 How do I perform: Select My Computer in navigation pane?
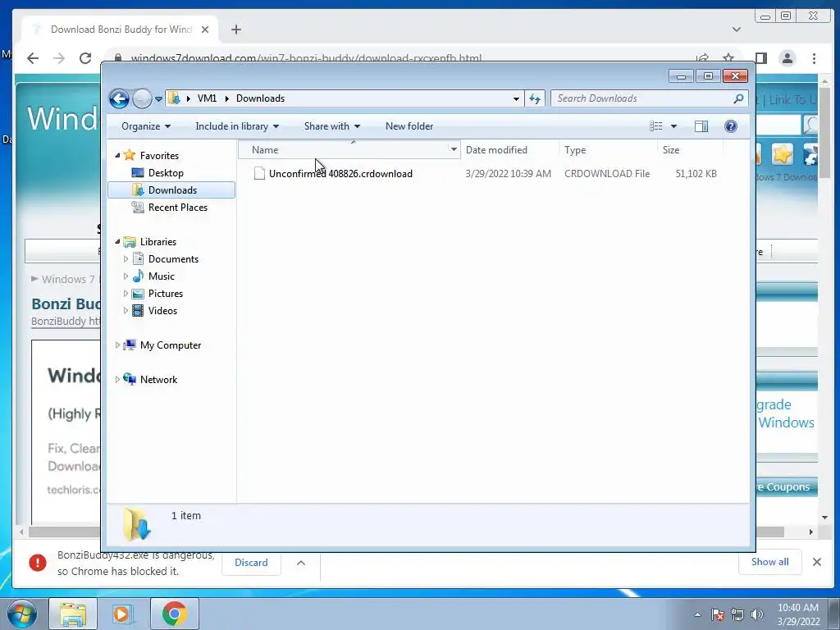pos(171,345)
